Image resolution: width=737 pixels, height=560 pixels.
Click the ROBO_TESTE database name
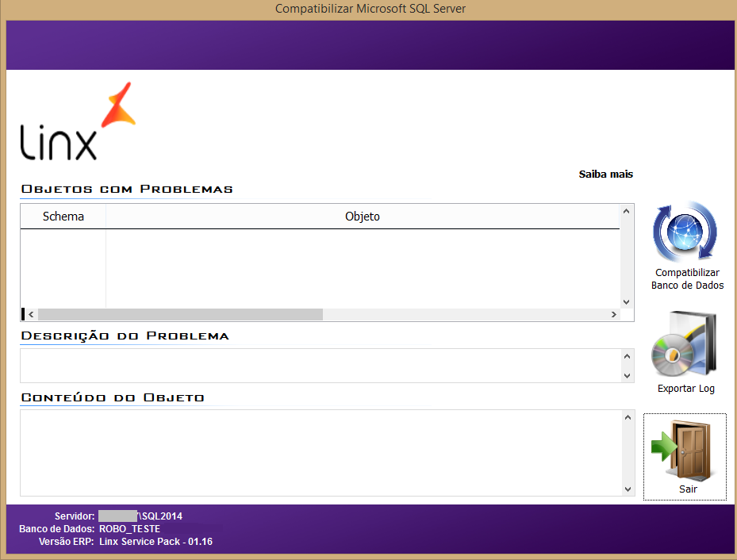pos(130,529)
